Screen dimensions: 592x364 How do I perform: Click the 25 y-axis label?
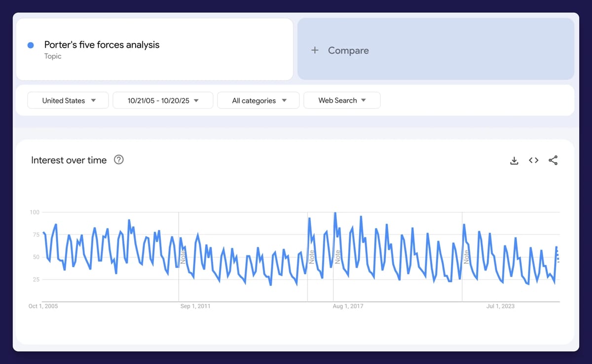36,280
